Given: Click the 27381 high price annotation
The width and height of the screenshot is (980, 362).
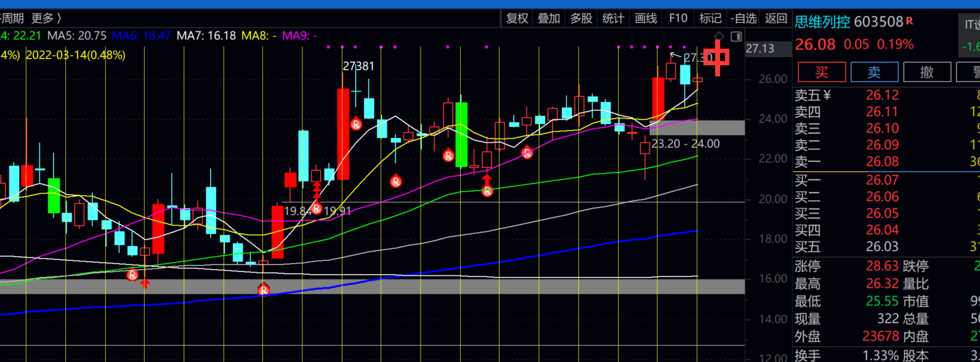Looking at the screenshot, I should point(358,66).
